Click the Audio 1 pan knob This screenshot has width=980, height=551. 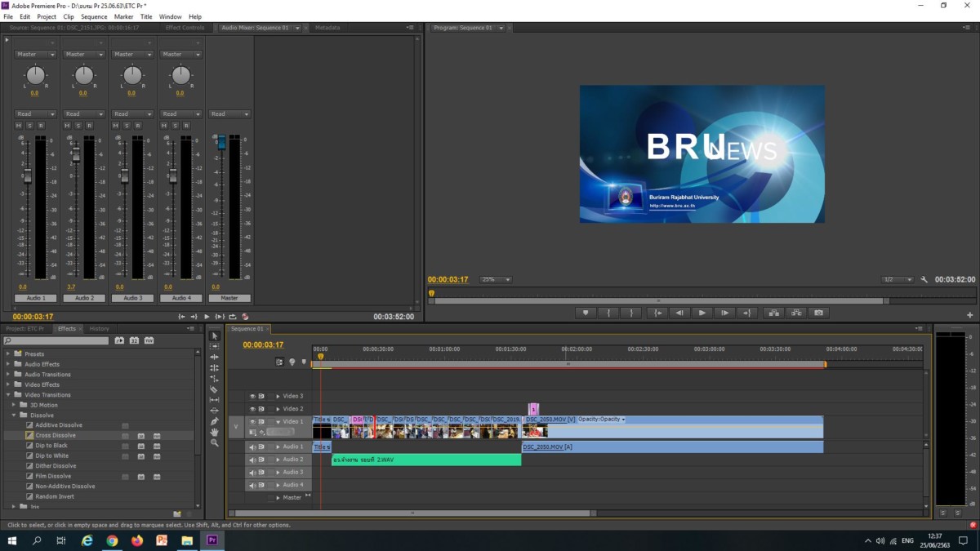pyautogui.click(x=36, y=76)
